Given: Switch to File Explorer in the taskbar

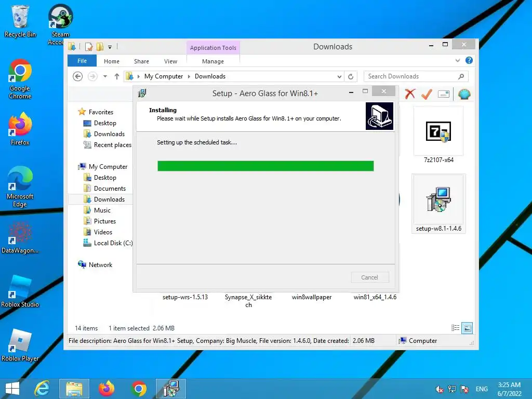Looking at the screenshot, I should pos(74,389).
